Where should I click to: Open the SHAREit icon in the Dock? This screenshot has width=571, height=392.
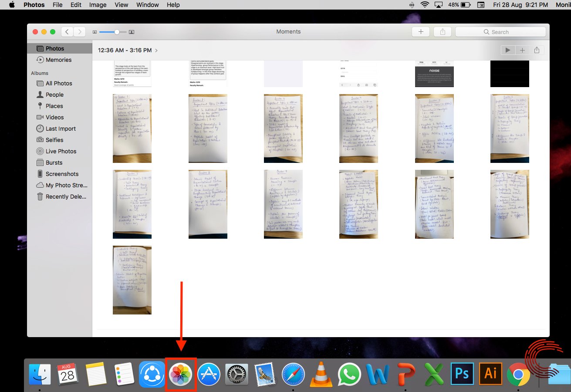(x=152, y=375)
